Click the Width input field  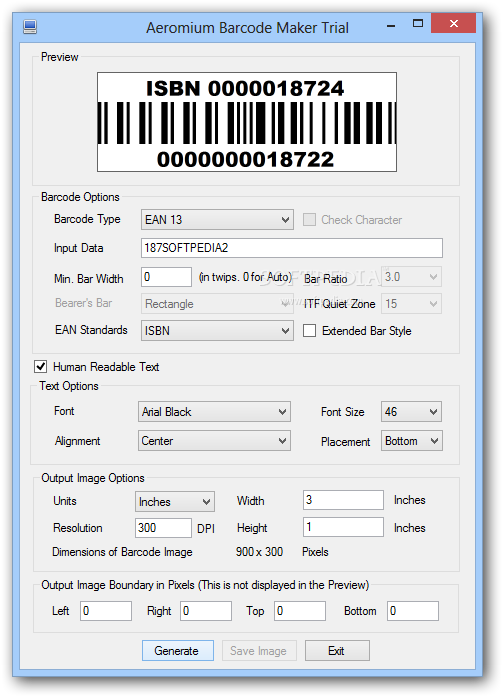point(343,500)
